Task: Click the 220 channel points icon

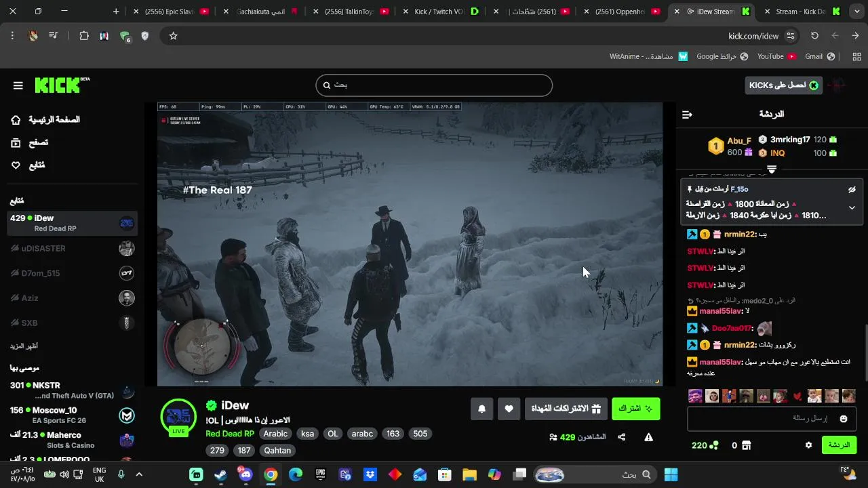Action: click(x=714, y=445)
